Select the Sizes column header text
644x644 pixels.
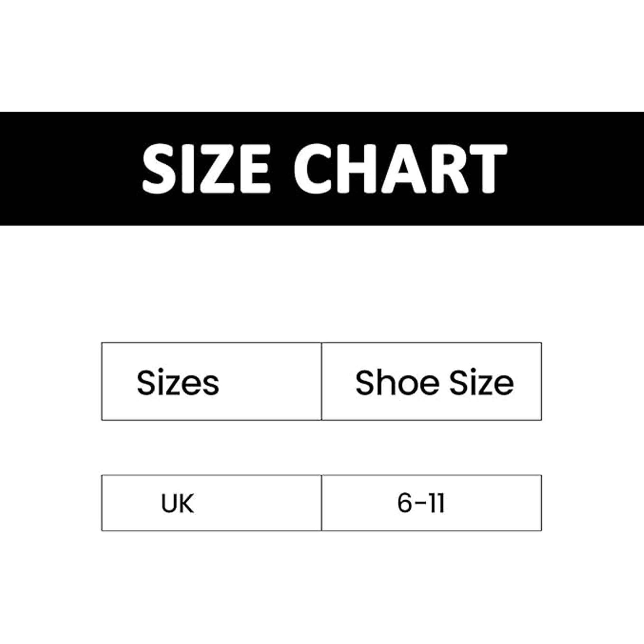point(178,383)
